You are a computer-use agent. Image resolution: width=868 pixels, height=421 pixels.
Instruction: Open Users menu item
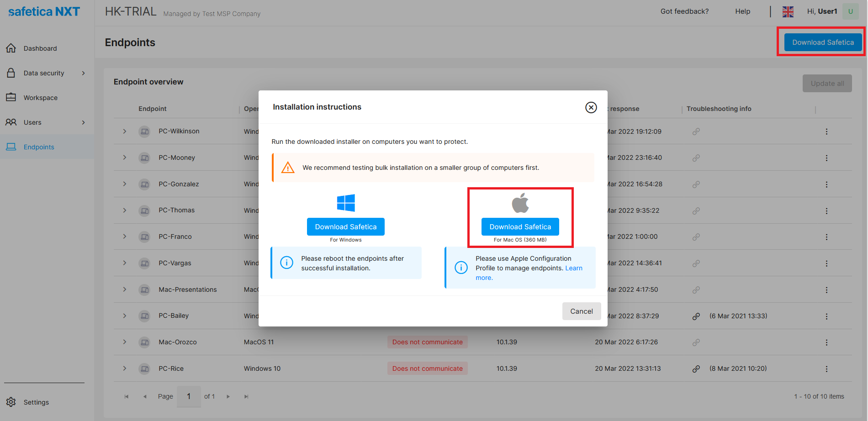pyautogui.click(x=32, y=122)
